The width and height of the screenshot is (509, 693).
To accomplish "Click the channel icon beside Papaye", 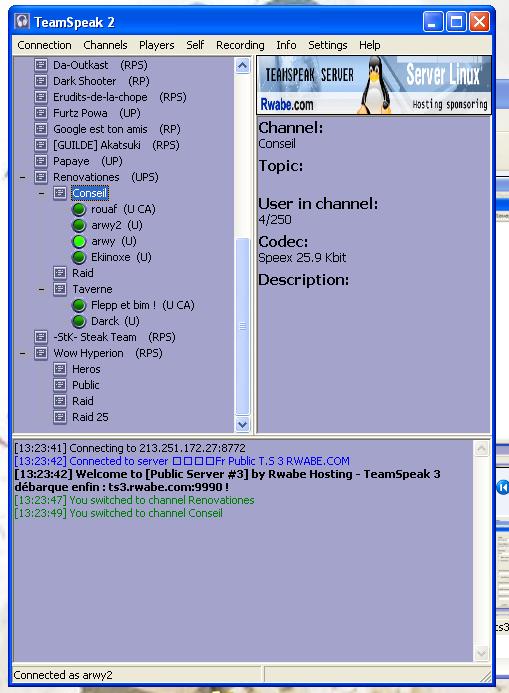I will (41, 161).
